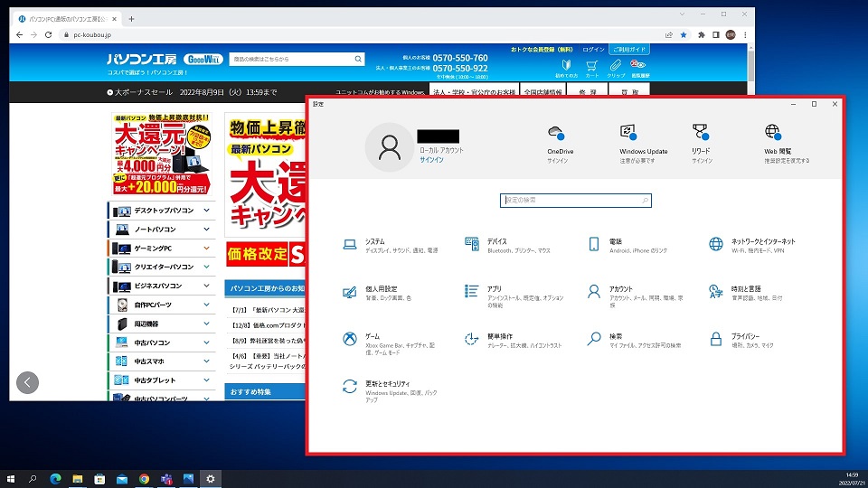Viewport: 868px width, 488px height.
Task: Open a new Chrome tab
Action: pos(131,19)
